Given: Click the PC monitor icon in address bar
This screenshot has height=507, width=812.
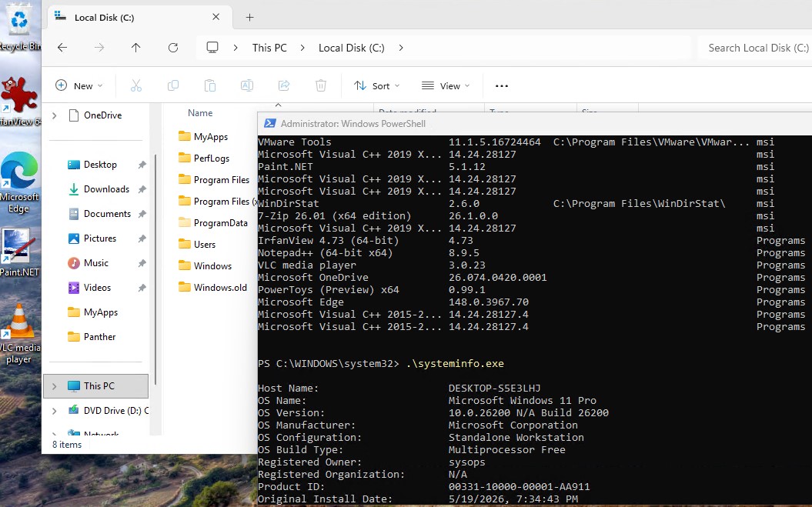Looking at the screenshot, I should [x=212, y=48].
